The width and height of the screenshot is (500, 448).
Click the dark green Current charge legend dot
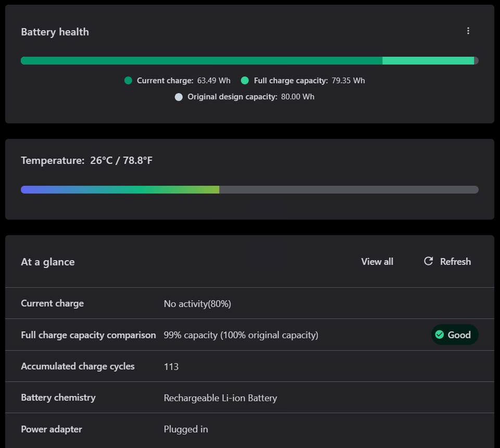128,80
